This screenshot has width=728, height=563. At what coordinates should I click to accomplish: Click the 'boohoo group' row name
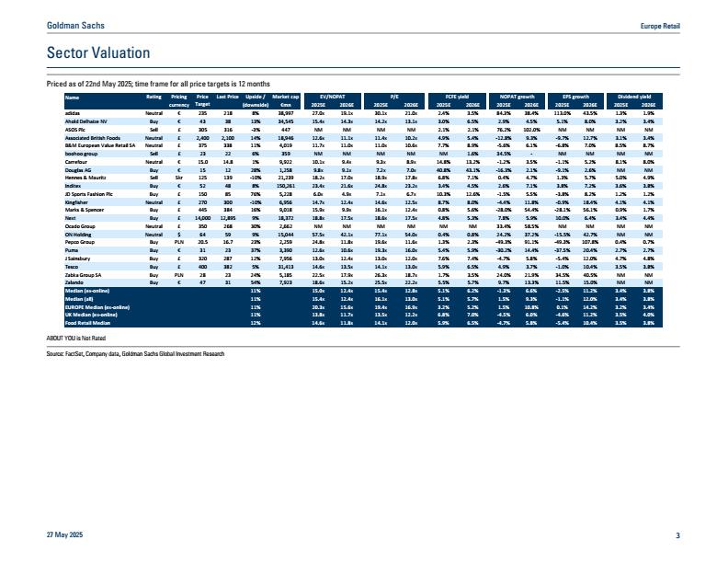81,154
